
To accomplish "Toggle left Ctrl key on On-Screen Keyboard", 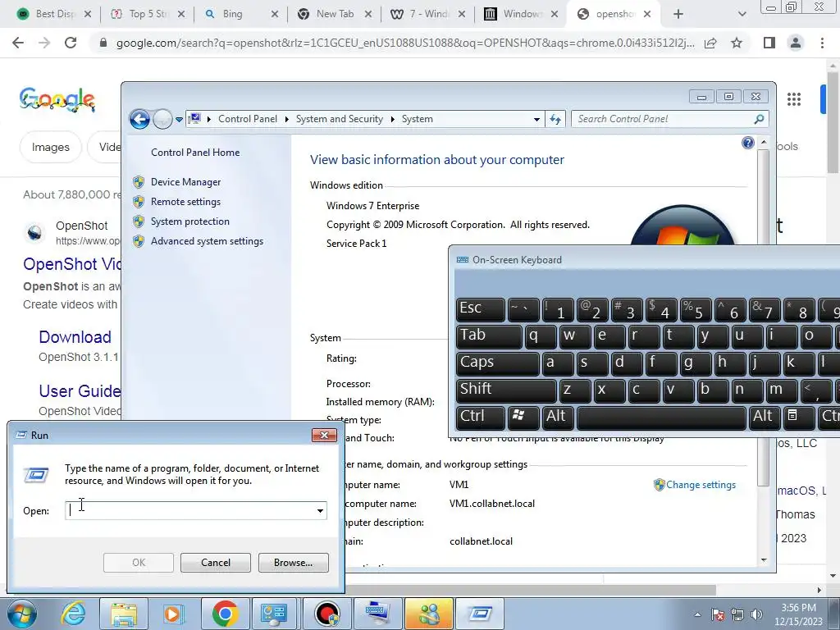I will [x=480, y=416].
